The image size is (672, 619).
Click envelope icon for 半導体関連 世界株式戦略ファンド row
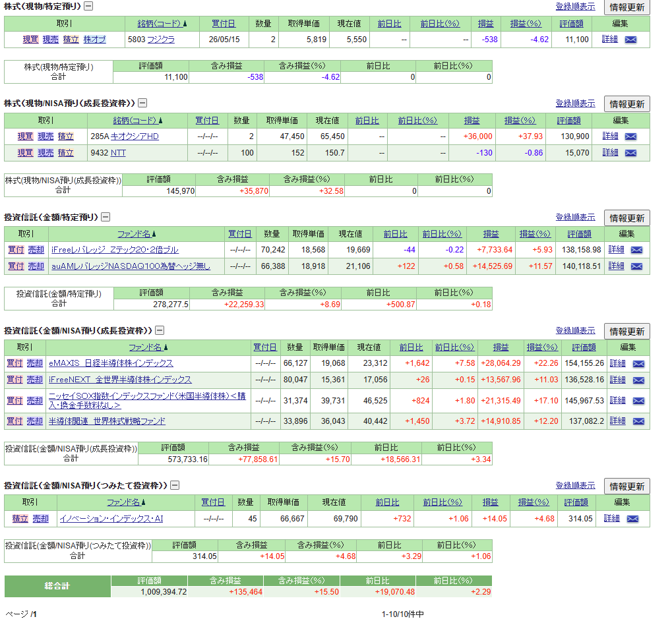(638, 421)
